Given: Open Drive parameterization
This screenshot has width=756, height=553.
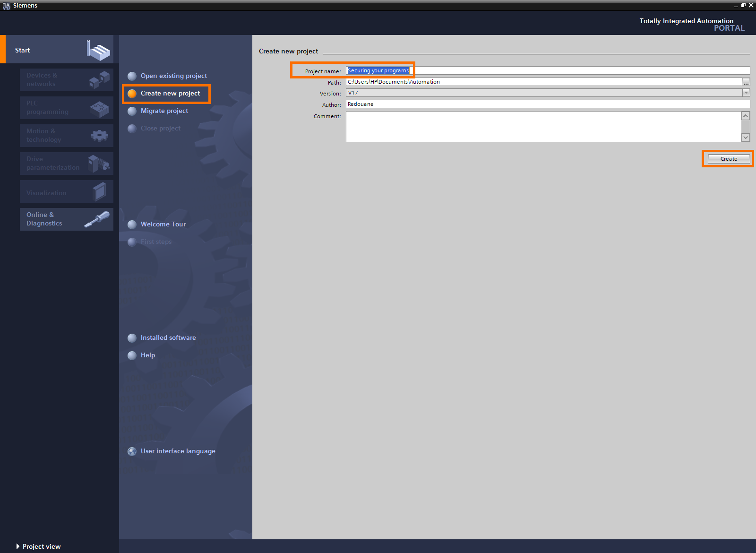Looking at the screenshot, I should (x=66, y=163).
